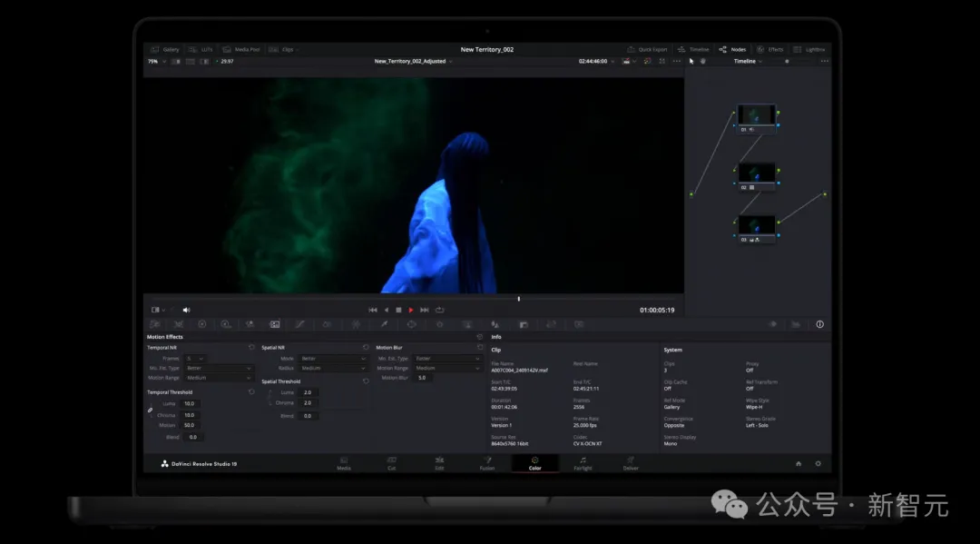Open Temporal NR Mo. Est. Type dropdown
The height and width of the screenshot is (544, 980).
click(218, 369)
